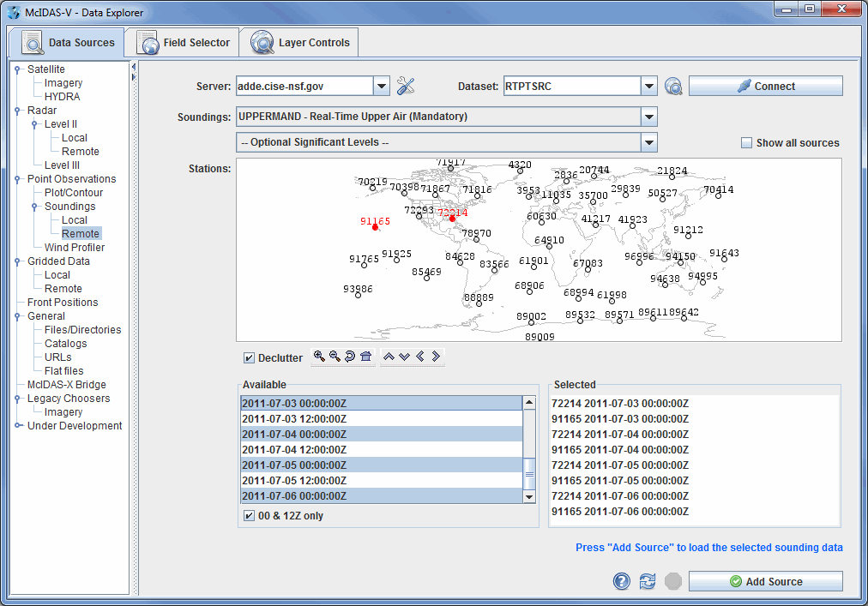The image size is (868, 606).
Task: Collapse the Radar tree node
Action: pos(17,111)
